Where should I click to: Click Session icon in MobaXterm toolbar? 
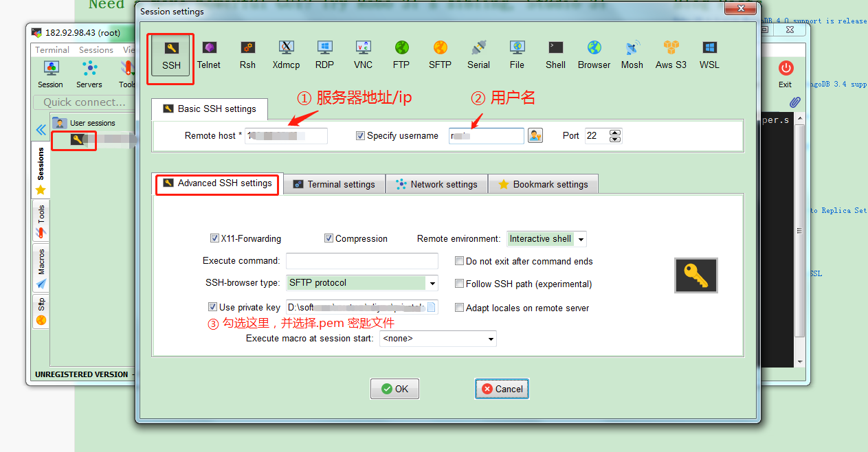pos(50,74)
